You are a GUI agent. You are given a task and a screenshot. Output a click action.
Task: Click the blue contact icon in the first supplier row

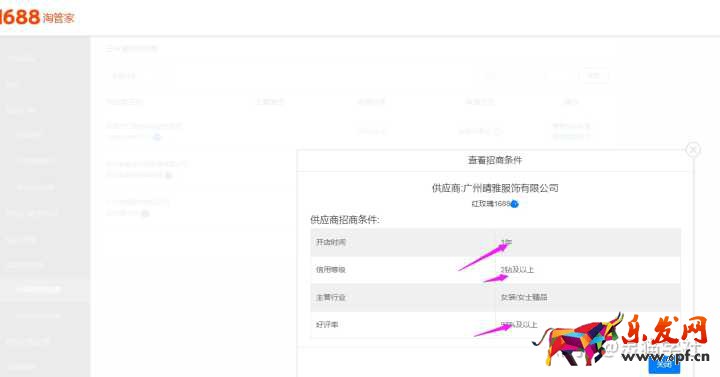[157, 137]
